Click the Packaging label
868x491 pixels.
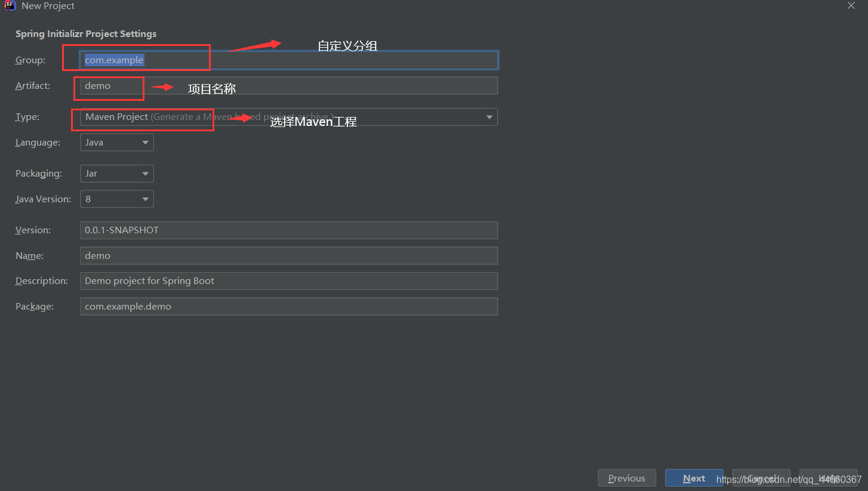point(39,174)
